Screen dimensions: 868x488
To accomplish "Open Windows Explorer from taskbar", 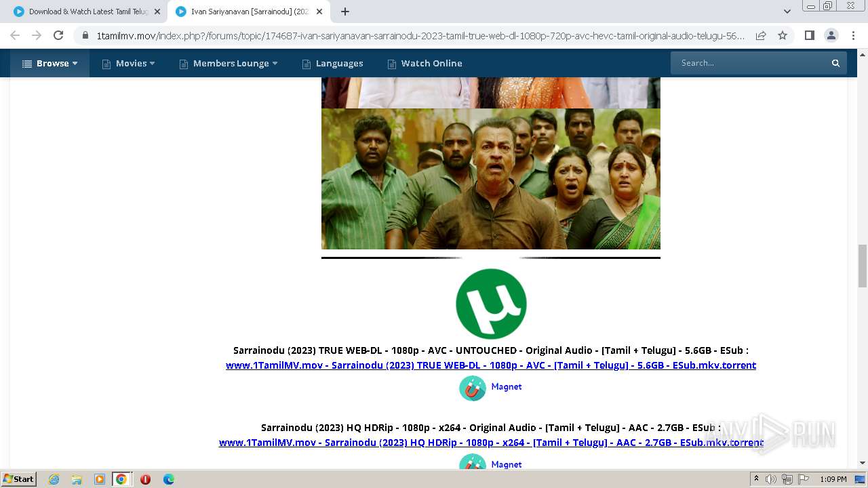I will [77, 479].
